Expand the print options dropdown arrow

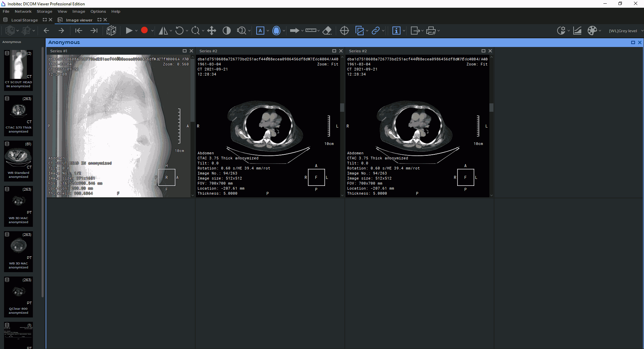point(438,31)
